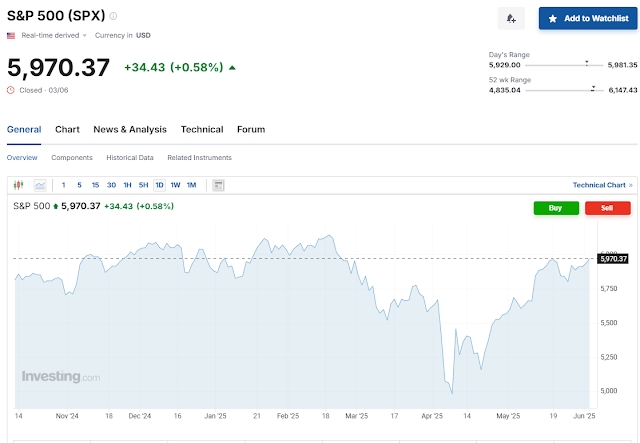Select the Overview sub-tab
Viewport: 640px width, 443px height.
(x=22, y=158)
